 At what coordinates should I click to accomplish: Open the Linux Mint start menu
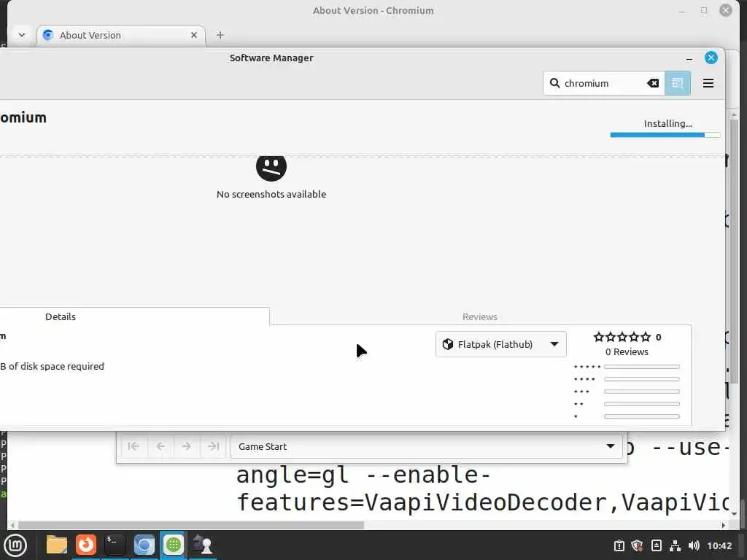click(16, 545)
